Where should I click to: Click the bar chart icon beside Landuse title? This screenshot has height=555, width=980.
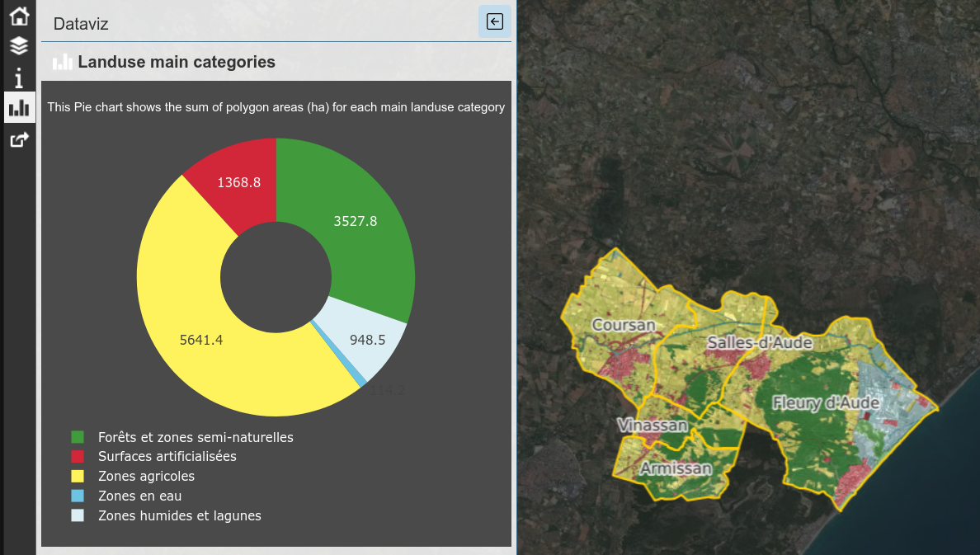tap(63, 62)
